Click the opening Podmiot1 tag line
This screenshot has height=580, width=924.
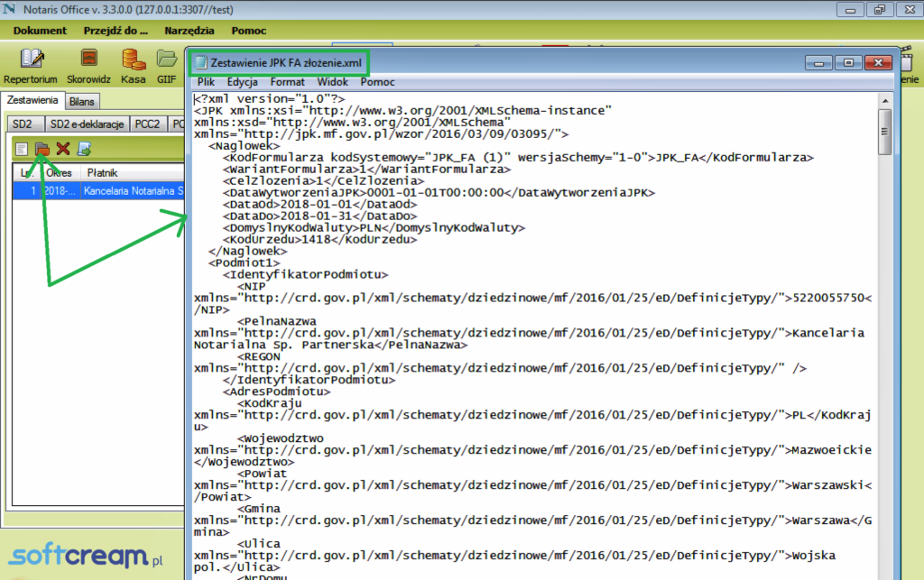click(244, 262)
